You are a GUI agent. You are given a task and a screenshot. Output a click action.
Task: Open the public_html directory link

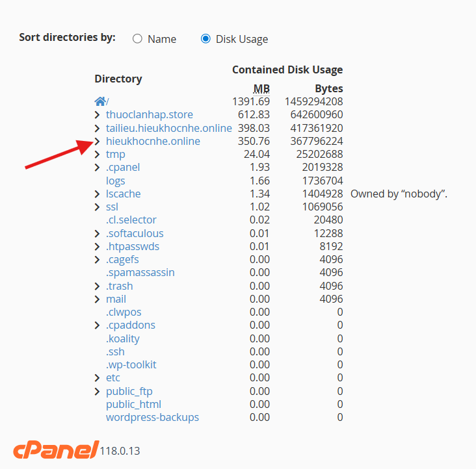[x=133, y=404]
